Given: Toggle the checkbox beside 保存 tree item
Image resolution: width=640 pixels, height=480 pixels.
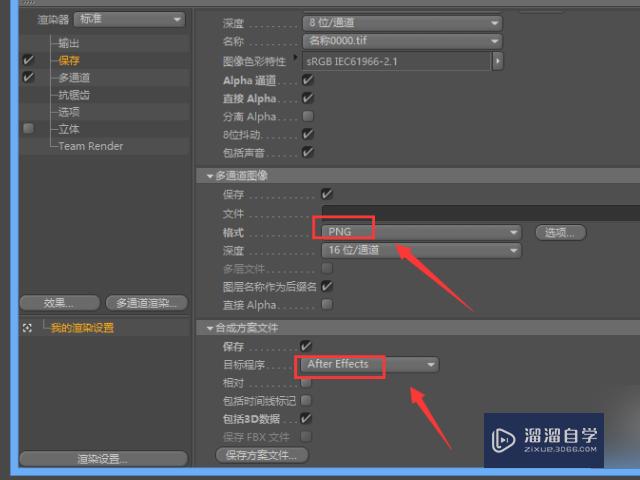Looking at the screenshot, I should point(28,60).
